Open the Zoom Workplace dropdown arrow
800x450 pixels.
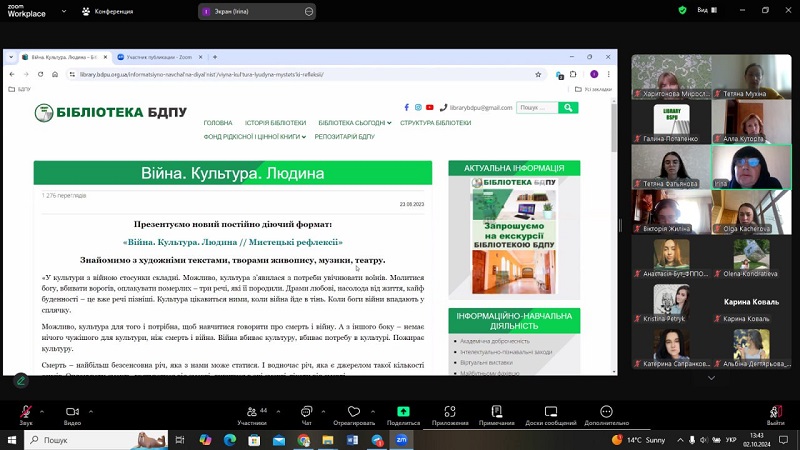pyautogui.click(x=64, y=11)
